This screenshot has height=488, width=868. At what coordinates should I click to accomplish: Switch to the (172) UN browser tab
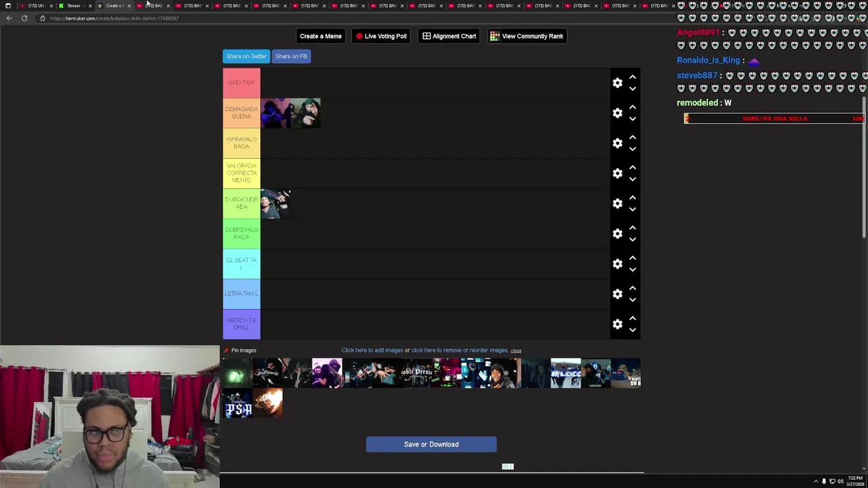coord(35,5)
